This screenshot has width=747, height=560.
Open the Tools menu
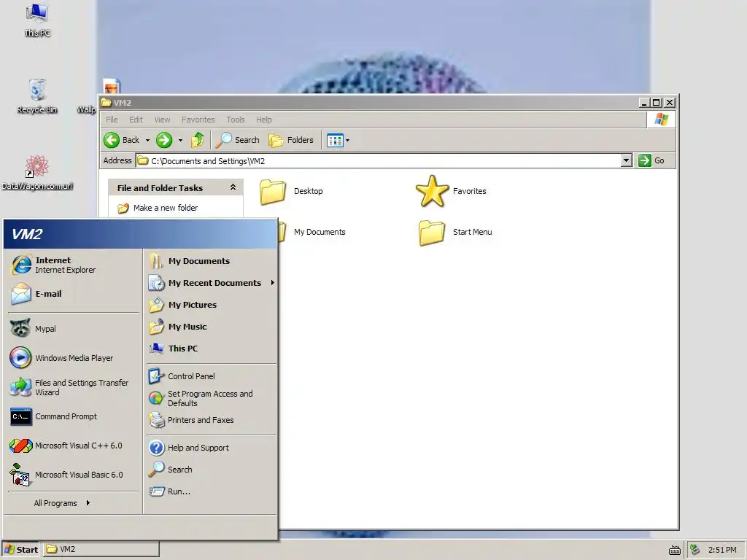pos(236,120)
